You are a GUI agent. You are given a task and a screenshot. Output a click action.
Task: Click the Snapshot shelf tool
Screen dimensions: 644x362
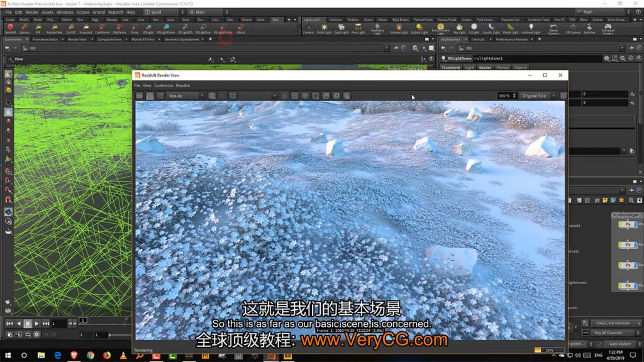[86, 28]
